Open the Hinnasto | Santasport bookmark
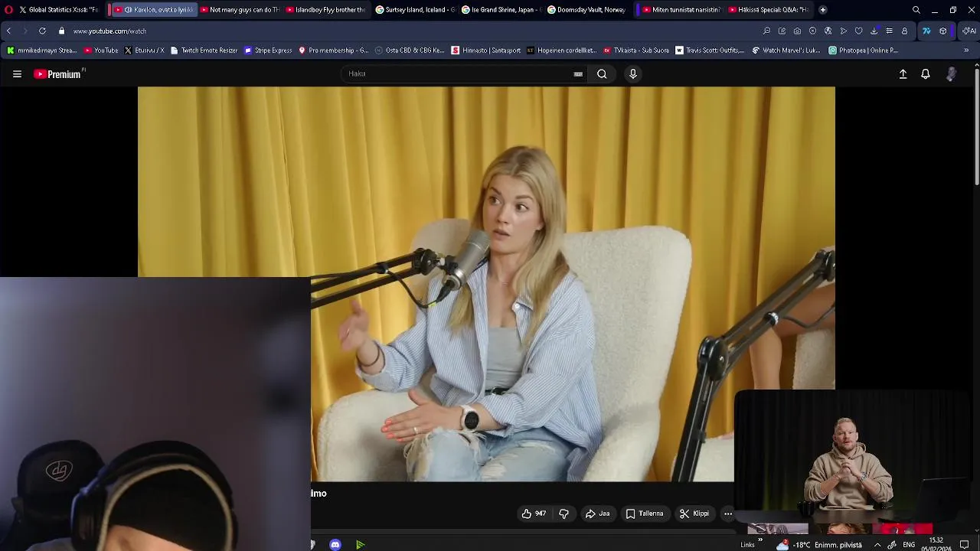 pyautogui.click(x=486, y=51)
